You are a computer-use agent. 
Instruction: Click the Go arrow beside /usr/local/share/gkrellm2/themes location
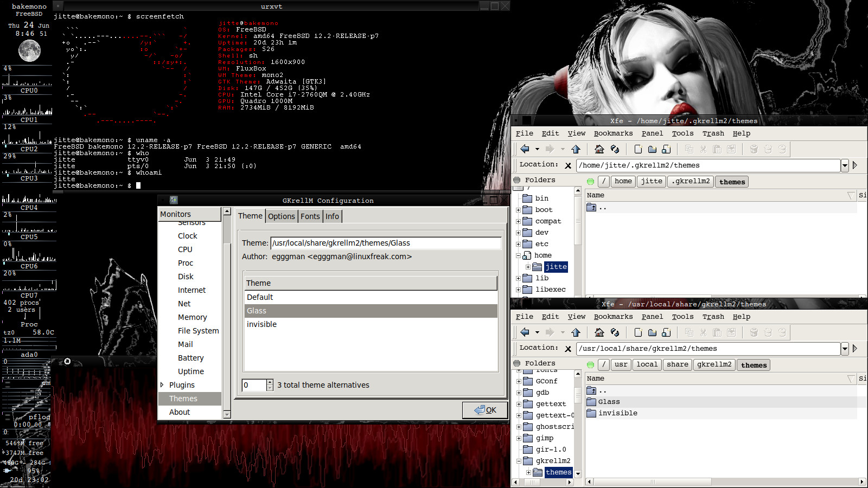pyautogui.click(x=855, y=349)
